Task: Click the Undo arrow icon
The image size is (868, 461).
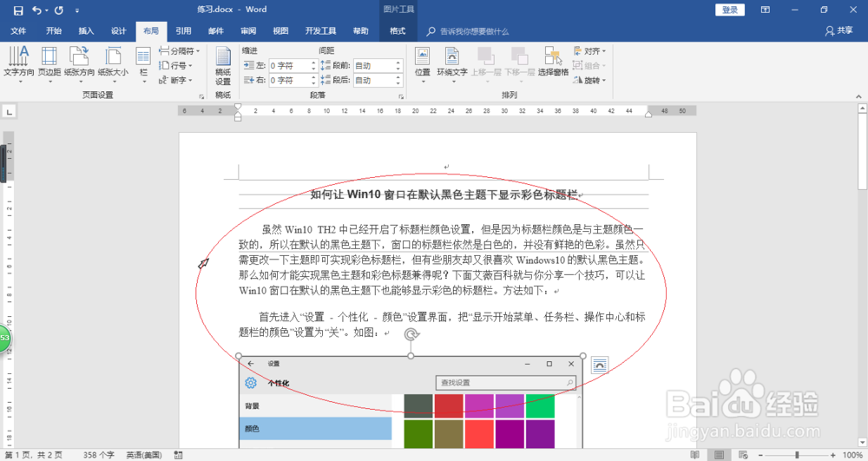Action: coord(36,10)
